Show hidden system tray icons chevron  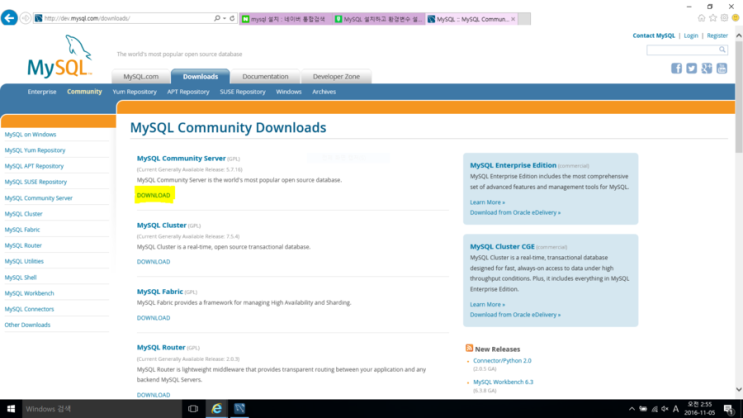[x=632, y=409]
